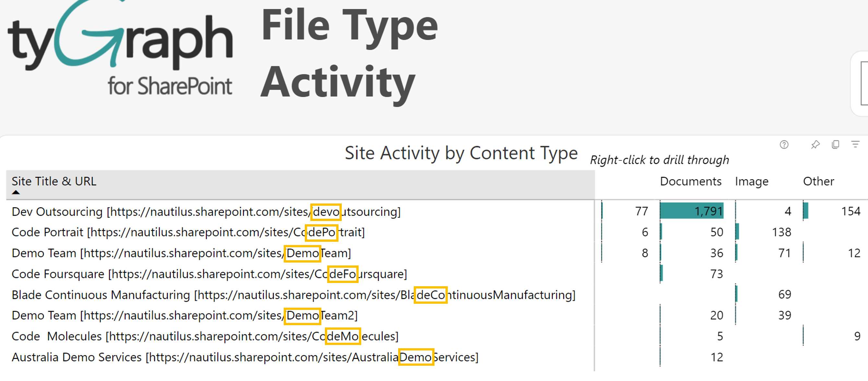Sort table by the Other column
The height and width of the screenshot is (381, 868).
pos(818,181)
